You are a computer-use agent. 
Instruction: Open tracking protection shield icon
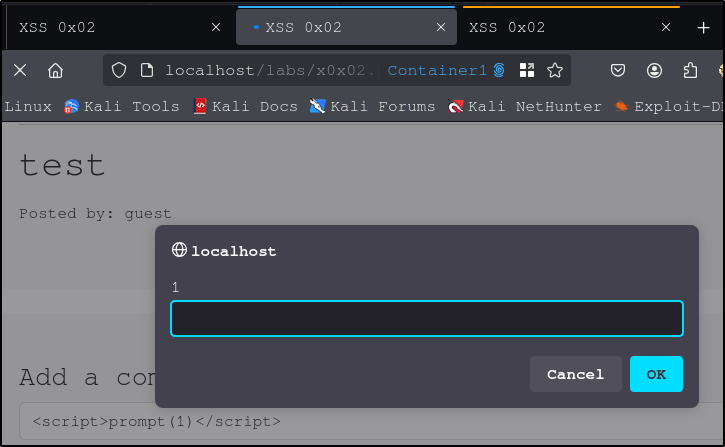tap(119, 70)
